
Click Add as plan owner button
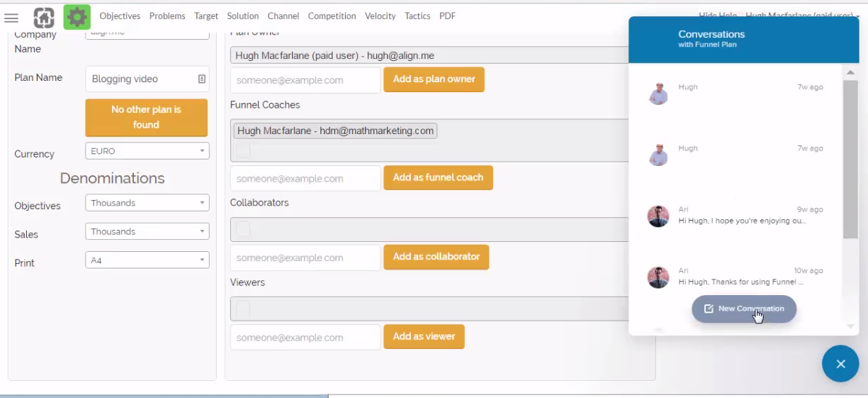coord(434,79)
